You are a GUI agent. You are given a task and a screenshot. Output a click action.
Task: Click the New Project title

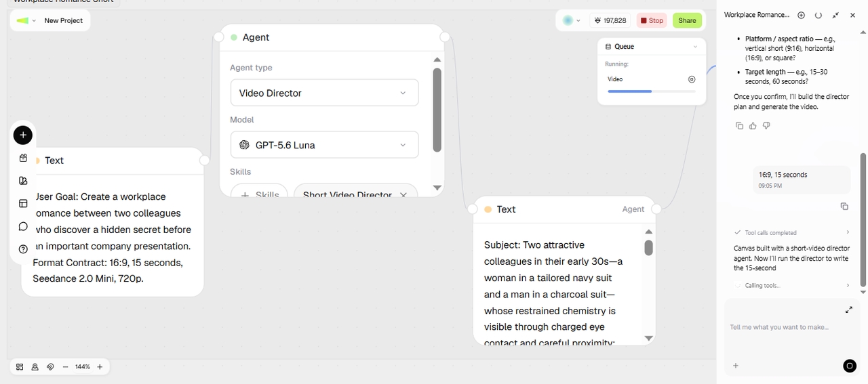(x=64, y=21)
